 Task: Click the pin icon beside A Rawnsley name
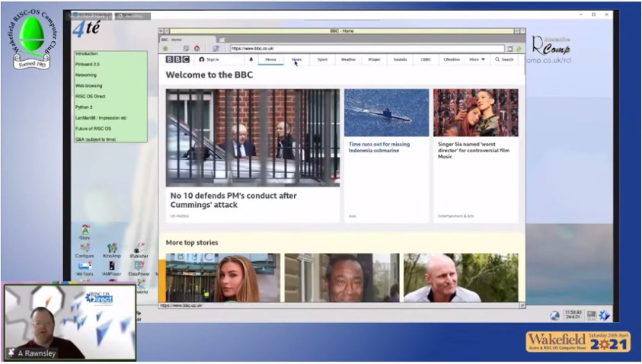point(11,353)
